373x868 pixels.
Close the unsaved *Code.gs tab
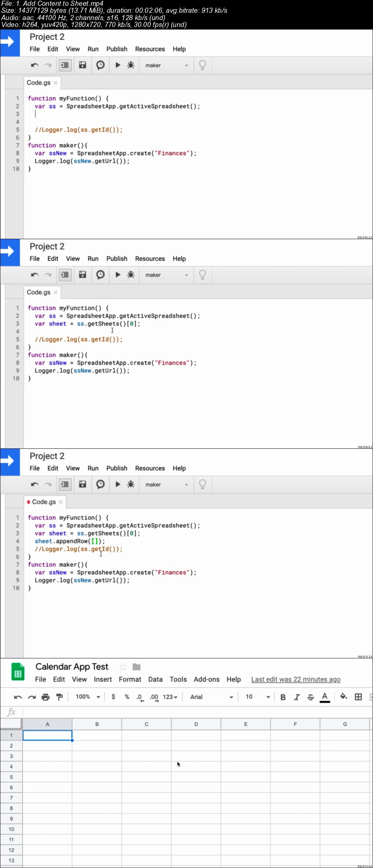click(x=60, y=502)
